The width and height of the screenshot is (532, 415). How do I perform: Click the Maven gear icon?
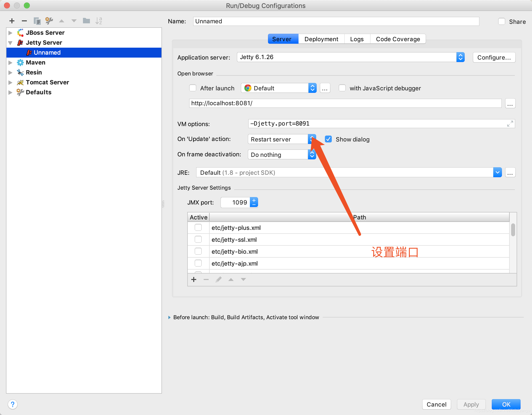point(20,63)
